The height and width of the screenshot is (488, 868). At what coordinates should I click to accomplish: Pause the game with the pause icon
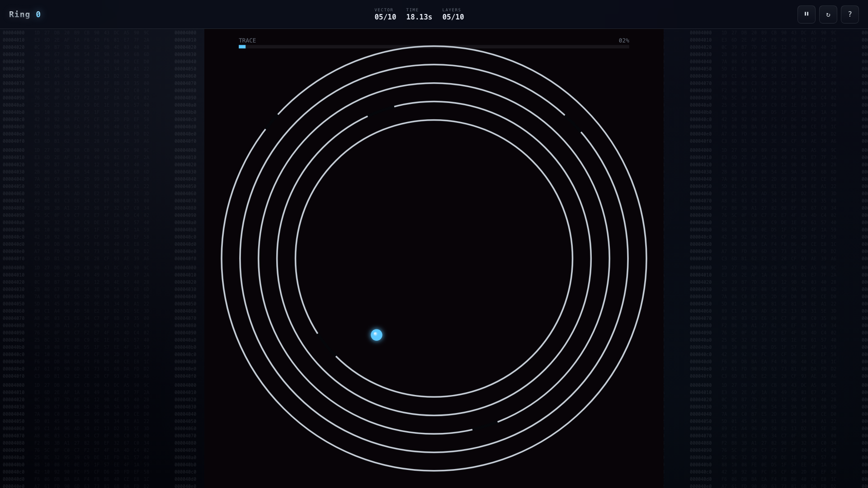806,14
